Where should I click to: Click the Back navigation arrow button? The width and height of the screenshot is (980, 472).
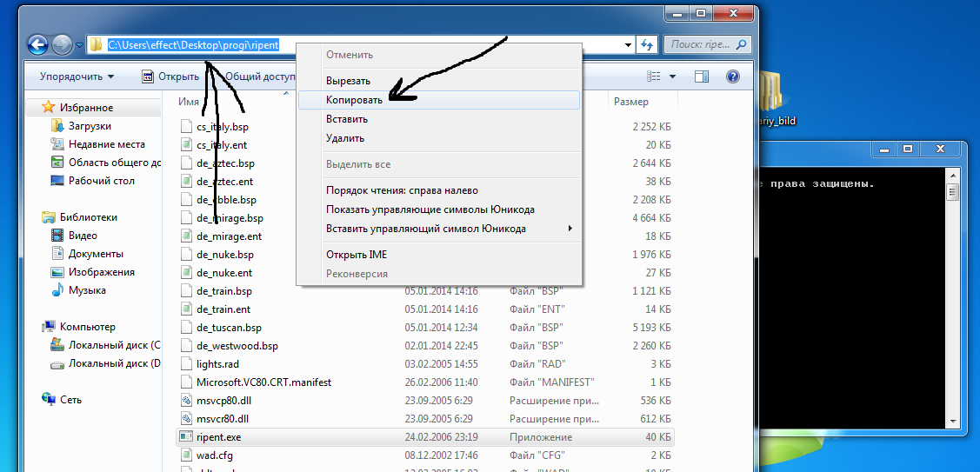click(38, 44)
